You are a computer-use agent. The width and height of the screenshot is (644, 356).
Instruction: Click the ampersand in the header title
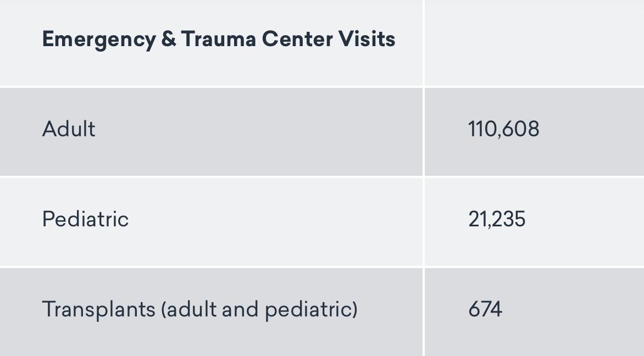169,40
